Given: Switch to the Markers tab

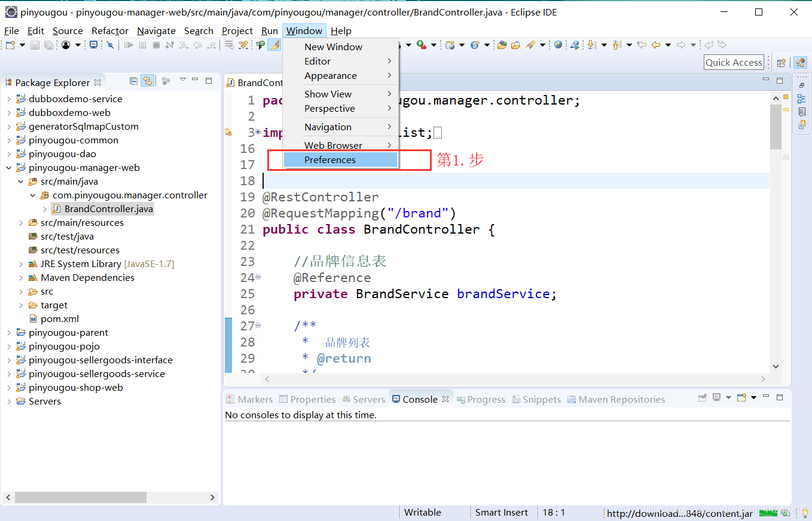Looking at the screenshot, I should [x=249, y=399].
